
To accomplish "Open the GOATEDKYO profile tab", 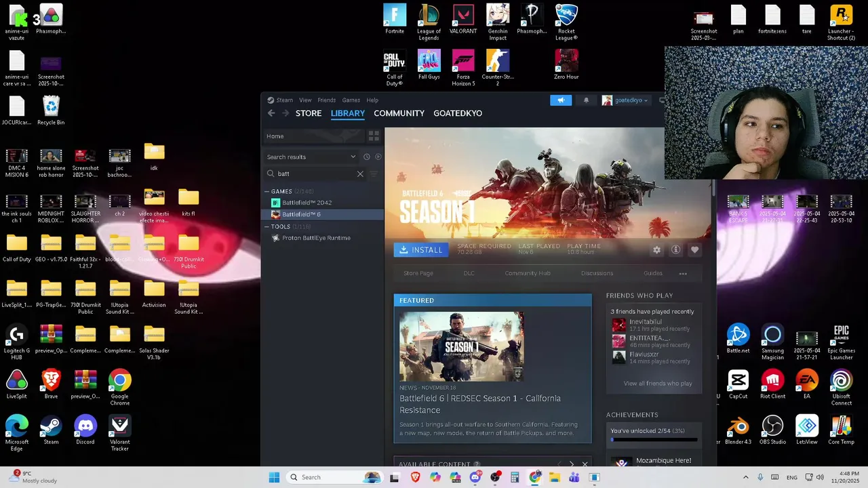I will tap(458, 113).
